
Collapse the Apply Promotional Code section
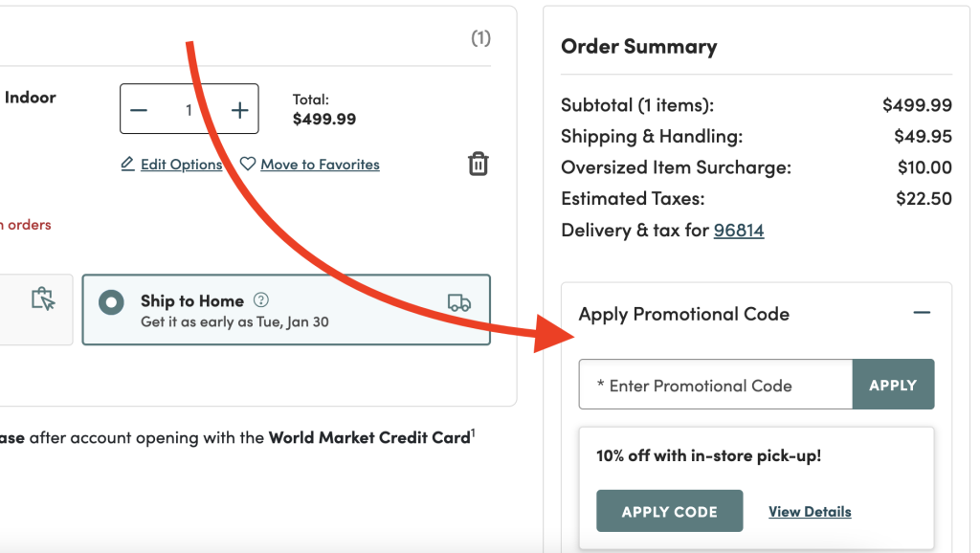coord(922,313)
